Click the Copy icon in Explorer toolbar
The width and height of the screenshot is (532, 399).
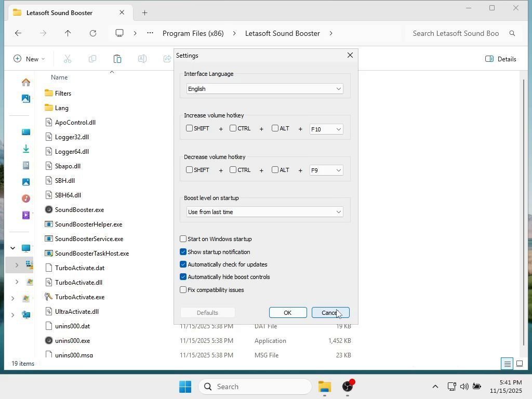pos(92,59)
